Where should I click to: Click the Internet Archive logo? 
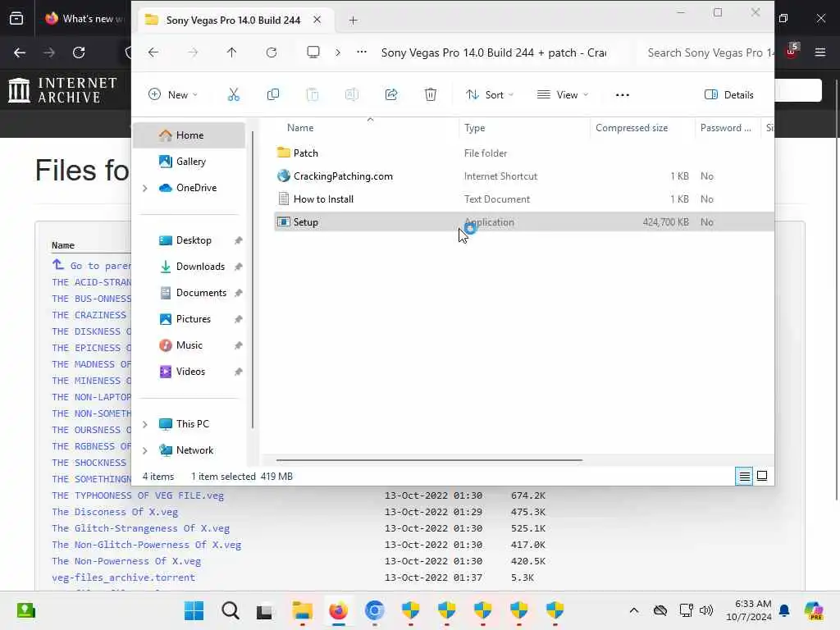point(62,90)
